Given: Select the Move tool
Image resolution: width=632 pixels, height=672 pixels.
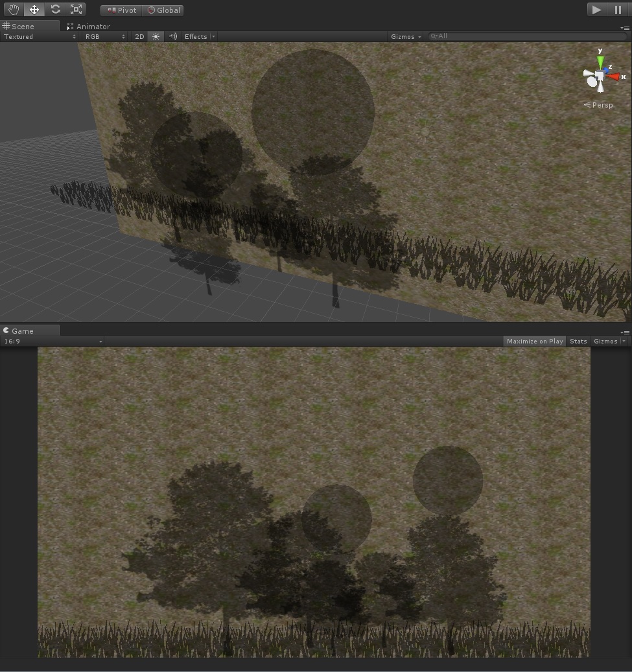Looking at the screenshot, I should point(34,9).
